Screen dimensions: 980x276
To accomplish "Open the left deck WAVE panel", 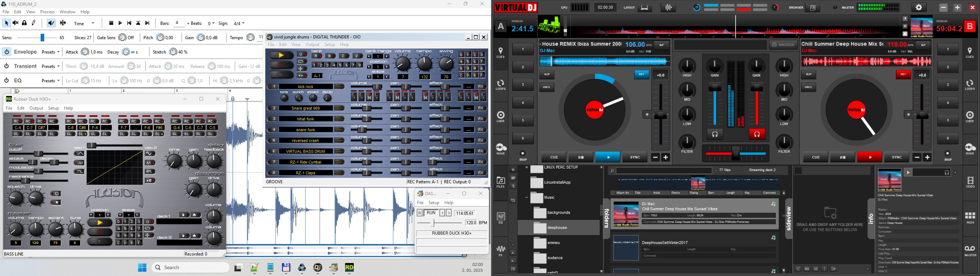I will (x=501, y=149).
